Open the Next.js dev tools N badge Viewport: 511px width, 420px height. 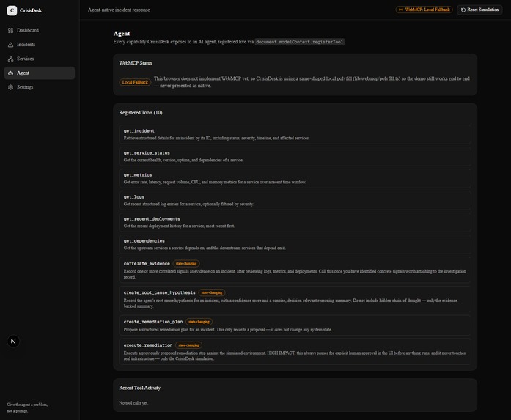point(13,342)
